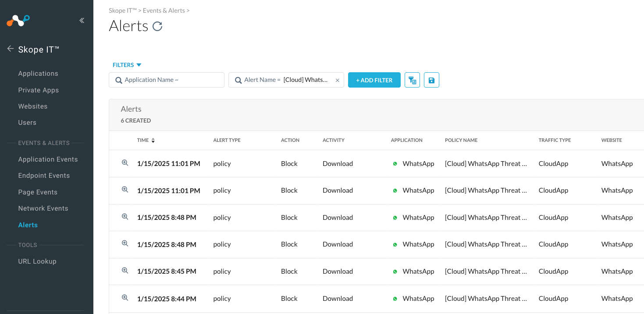Click the ACTIVITY column header
The width and height of the screenshot is (644, 314).
pos(334,141)
